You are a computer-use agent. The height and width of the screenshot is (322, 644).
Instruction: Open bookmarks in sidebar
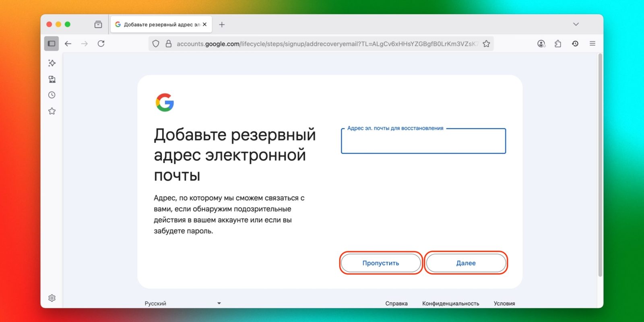click(x=52, y=111)
